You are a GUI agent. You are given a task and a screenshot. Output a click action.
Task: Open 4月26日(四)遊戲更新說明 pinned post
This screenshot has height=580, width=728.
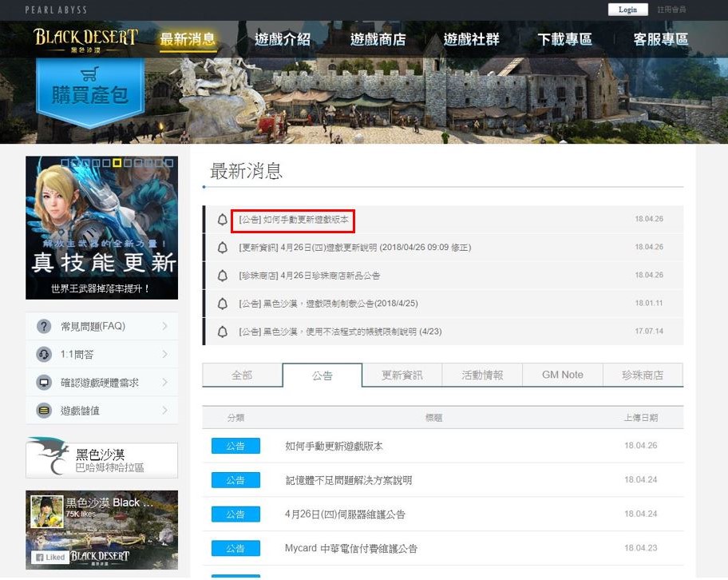[355, 247]
